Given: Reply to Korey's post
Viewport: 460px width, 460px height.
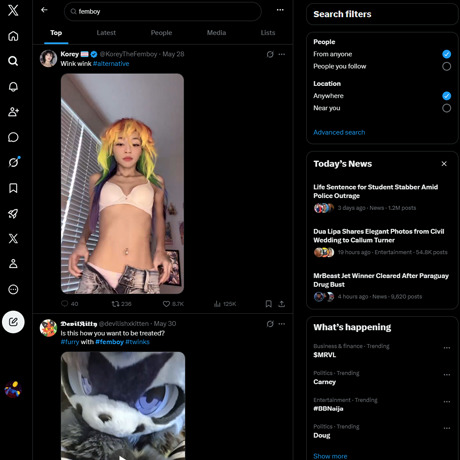Looking at the screenshot, I should pos(70,304).
